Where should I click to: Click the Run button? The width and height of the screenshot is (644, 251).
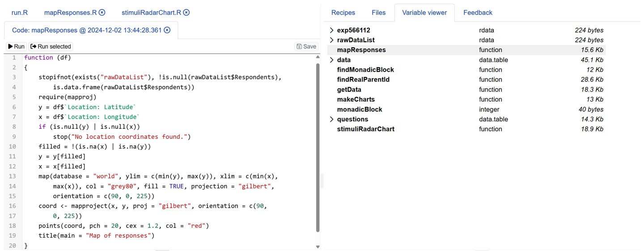coord(16,47)
